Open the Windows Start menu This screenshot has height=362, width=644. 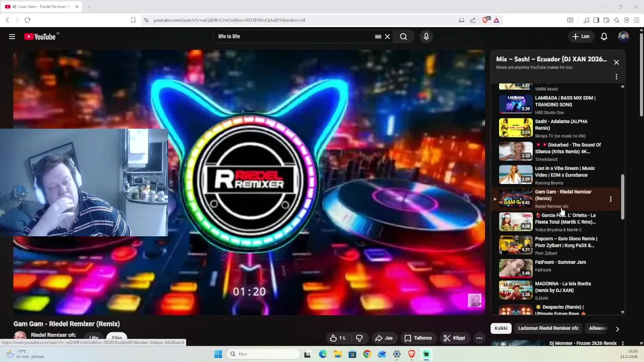click(218, 354)
